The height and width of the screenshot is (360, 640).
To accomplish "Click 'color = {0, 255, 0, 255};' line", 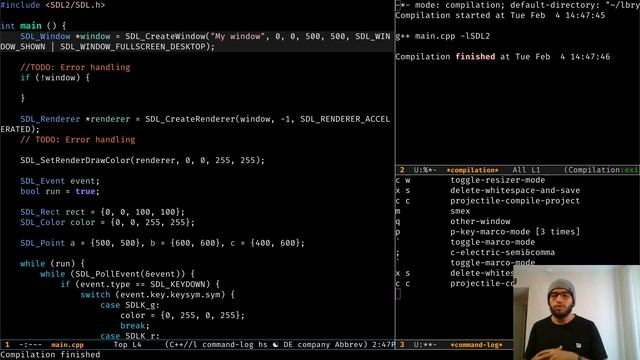I will click(182, 315).
